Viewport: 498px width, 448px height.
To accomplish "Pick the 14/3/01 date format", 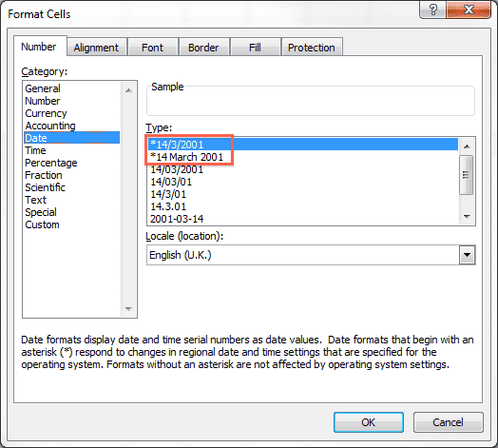I will pos(303,194).
